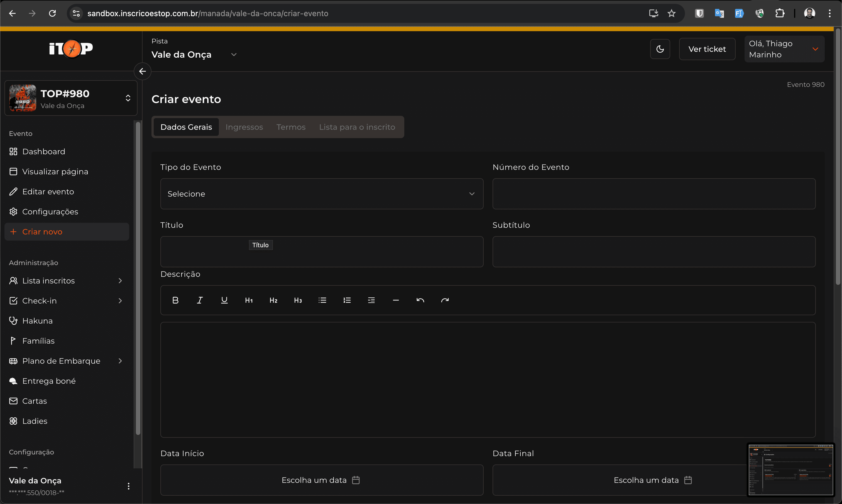This screenshot has width=842, height=504.
Task: Collapse the sidebar with arrow button
Action: 143,71
